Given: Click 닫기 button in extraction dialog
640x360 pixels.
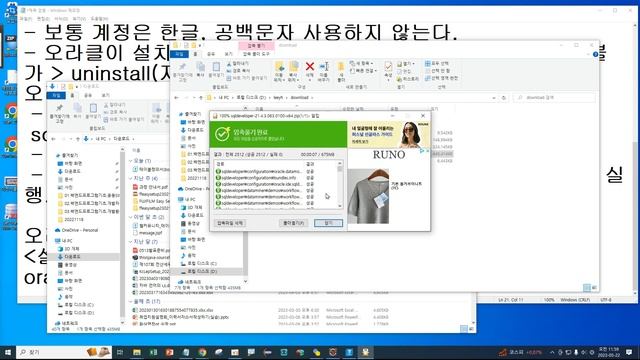Looking at the screenshot, I should (x=328, y=223).
